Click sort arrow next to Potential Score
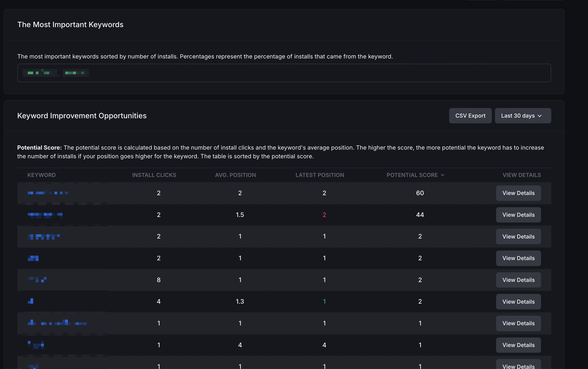The height and width of the screenshot is (369, 588). pyautogui.click(x=442, y=175)
